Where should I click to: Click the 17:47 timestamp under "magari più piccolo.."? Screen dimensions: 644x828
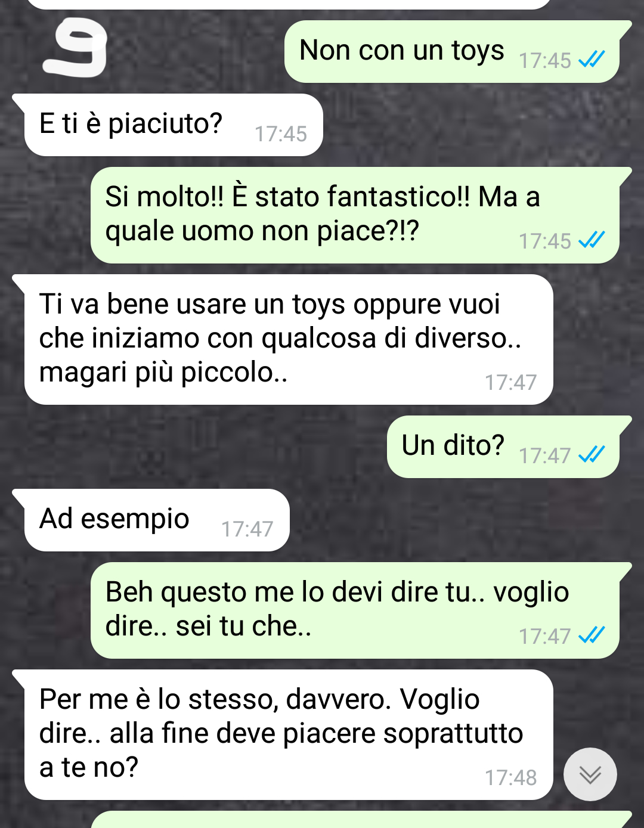510,382
